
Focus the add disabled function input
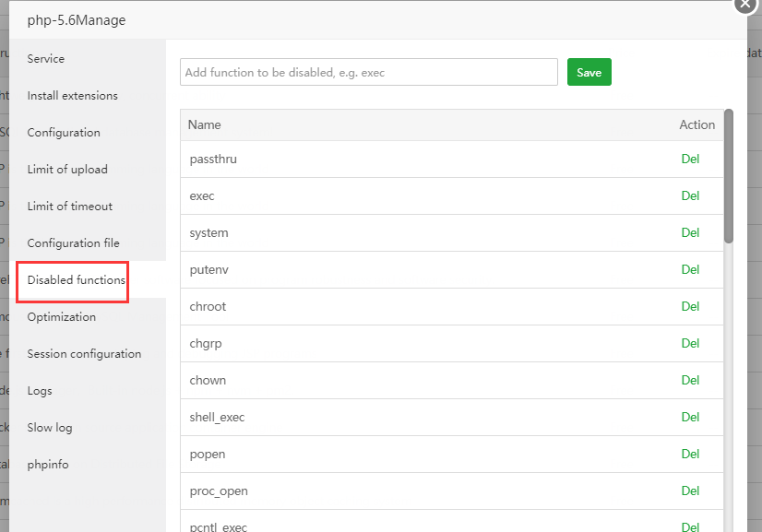pyautogui.click(x=369, y=73)
